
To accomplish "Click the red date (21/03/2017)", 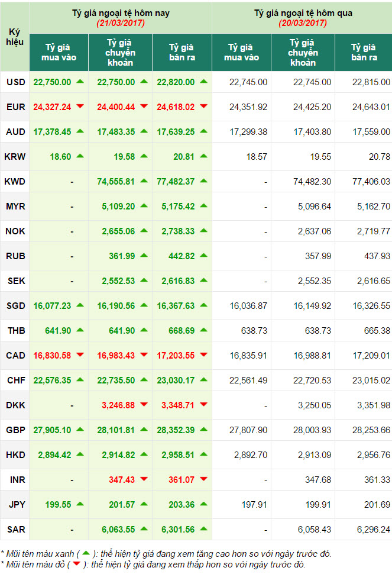I will click(121, 24).
